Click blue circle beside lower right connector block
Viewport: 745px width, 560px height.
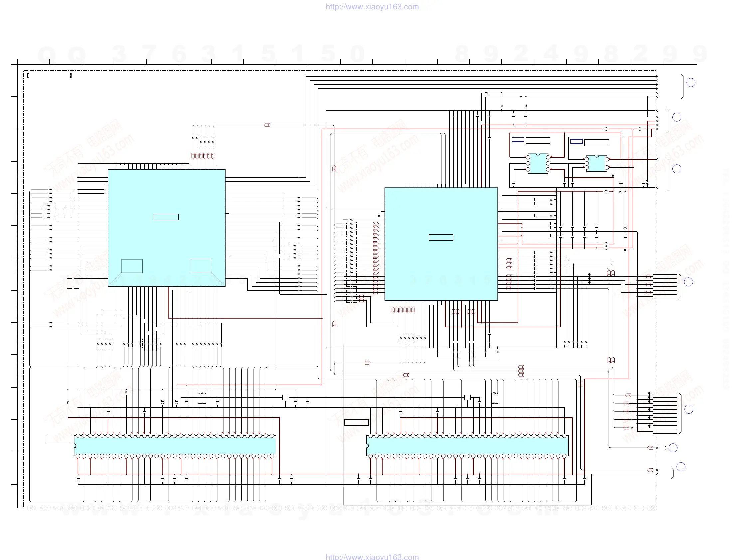click(689, 409)
